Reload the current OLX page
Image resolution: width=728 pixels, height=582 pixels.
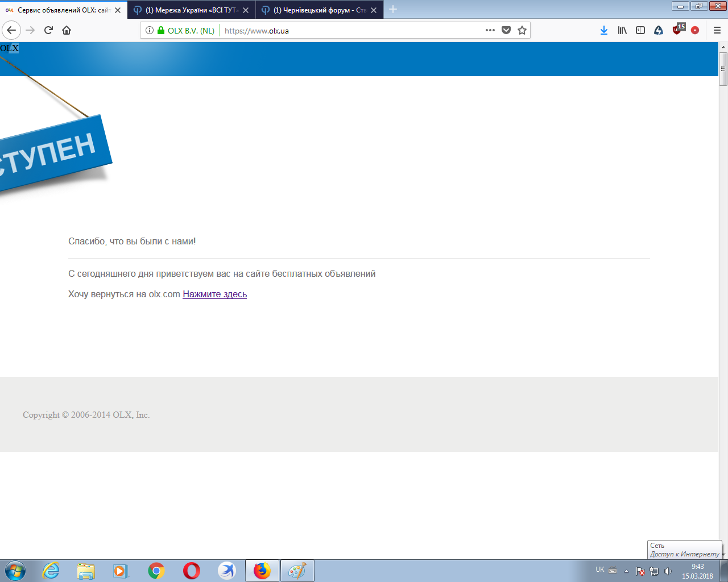48,30
